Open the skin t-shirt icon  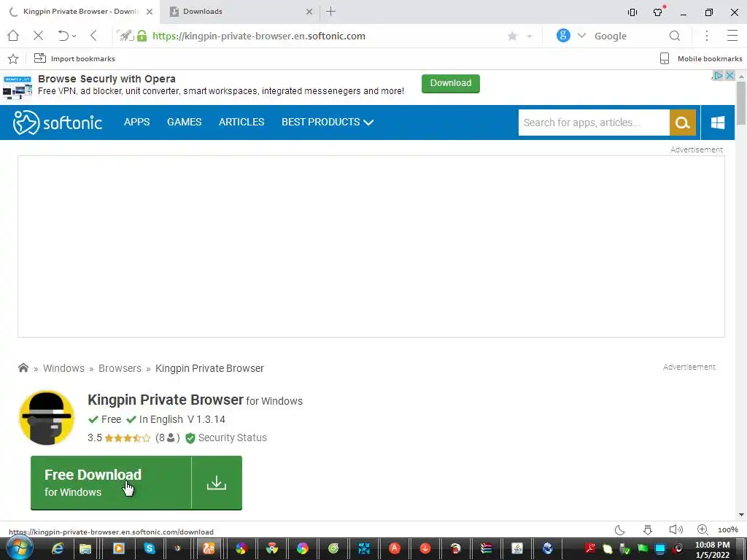point(658,12)
